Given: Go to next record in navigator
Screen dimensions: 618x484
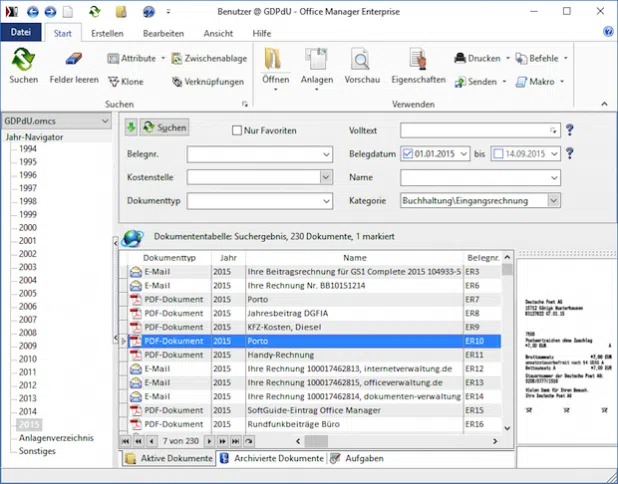Looking at the screenshot, I should click(209, 441).
